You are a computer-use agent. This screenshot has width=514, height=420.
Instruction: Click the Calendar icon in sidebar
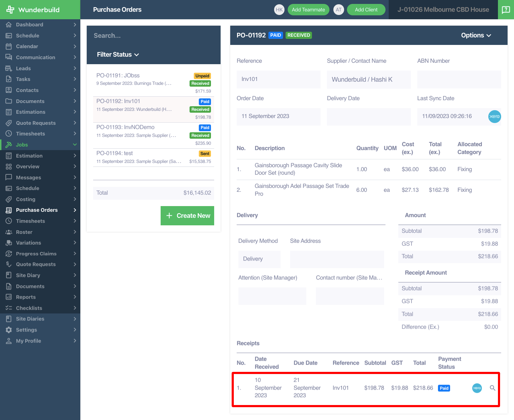tap(9, 46)
